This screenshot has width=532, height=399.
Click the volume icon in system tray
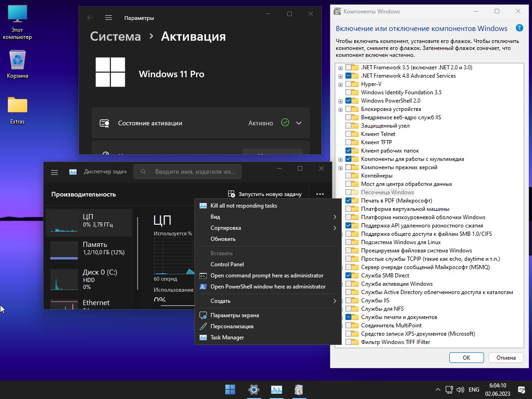tap(459, 389)
